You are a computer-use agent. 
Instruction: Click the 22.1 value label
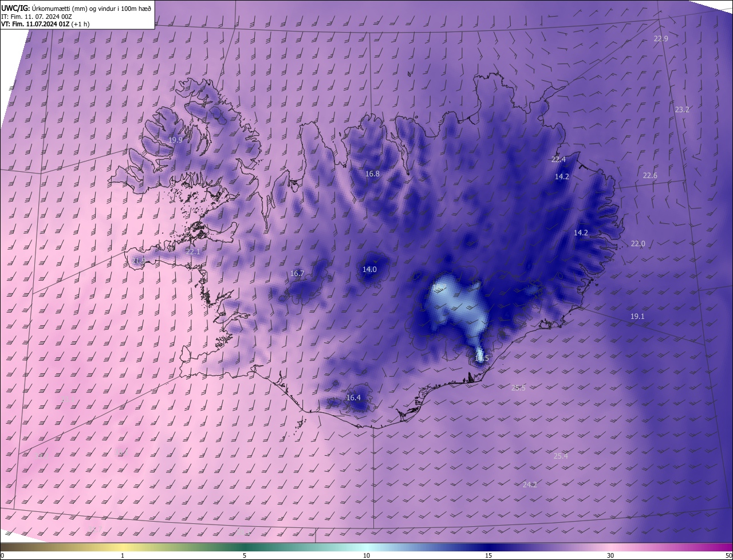[x=193, y=251]
